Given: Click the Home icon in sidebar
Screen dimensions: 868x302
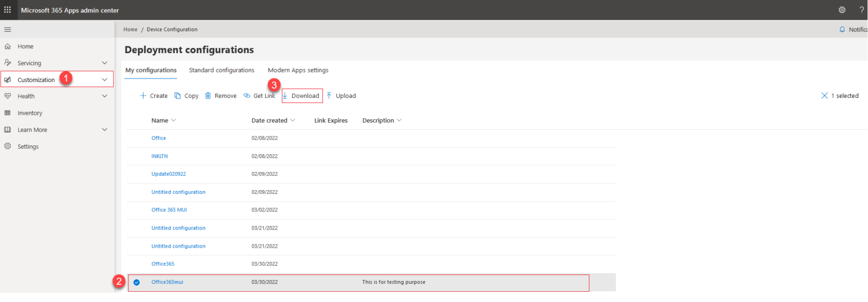Looking at the screenshot, I should [x=7, y=46].
